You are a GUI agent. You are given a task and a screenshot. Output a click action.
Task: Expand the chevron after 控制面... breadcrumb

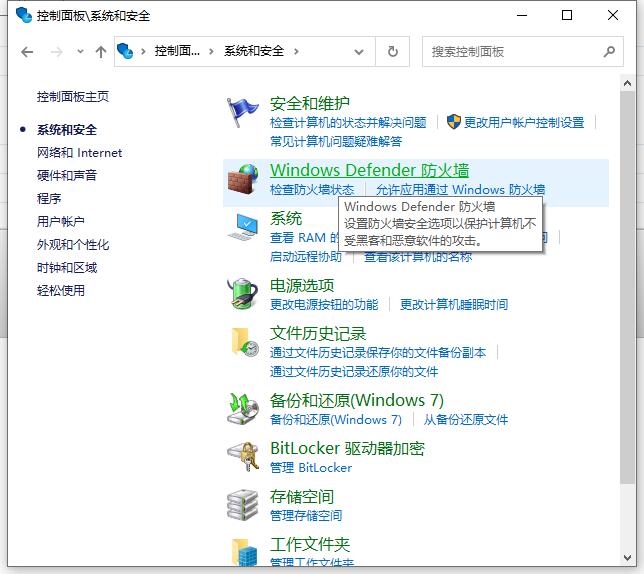[211, 52]
